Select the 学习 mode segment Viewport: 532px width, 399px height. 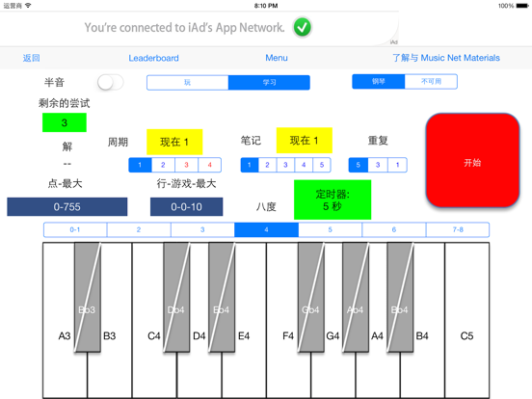click(x=269, y=83)
